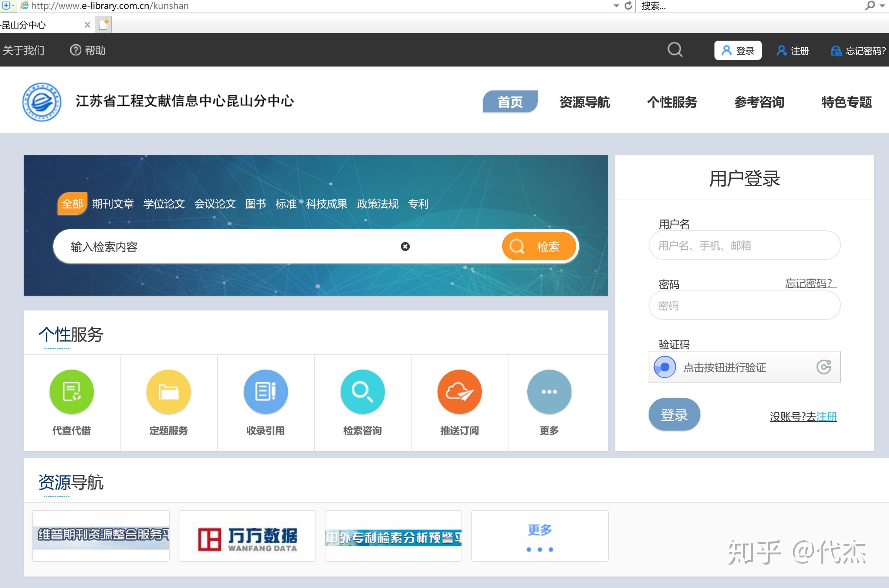Click the browser address bar URL
The image size is (889, 588).
coord(109,6)
